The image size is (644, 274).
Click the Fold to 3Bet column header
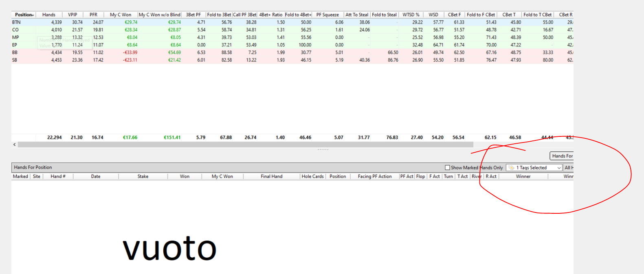pos(219,15)
